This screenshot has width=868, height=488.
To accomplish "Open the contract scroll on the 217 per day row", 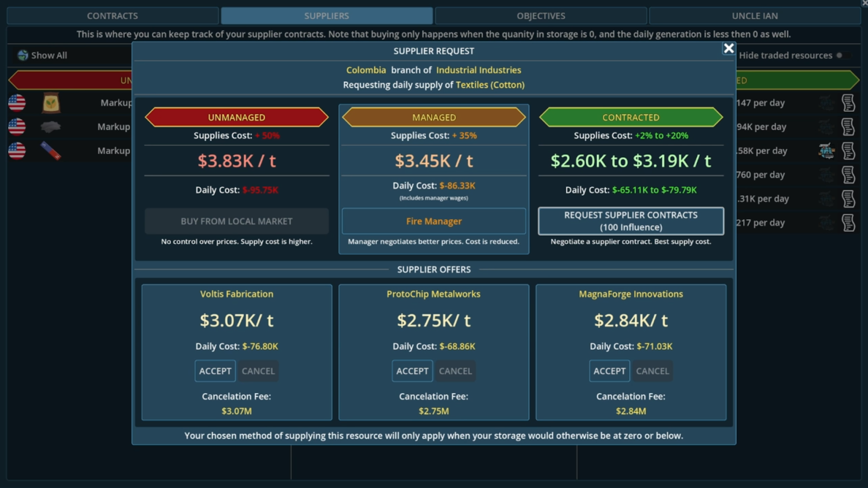I will click(x=848, y=223).
